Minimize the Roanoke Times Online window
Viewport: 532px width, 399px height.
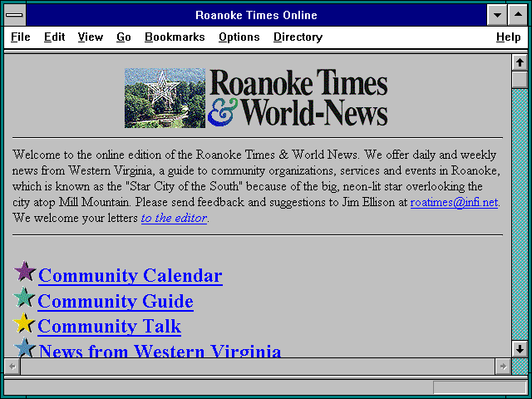497,15
